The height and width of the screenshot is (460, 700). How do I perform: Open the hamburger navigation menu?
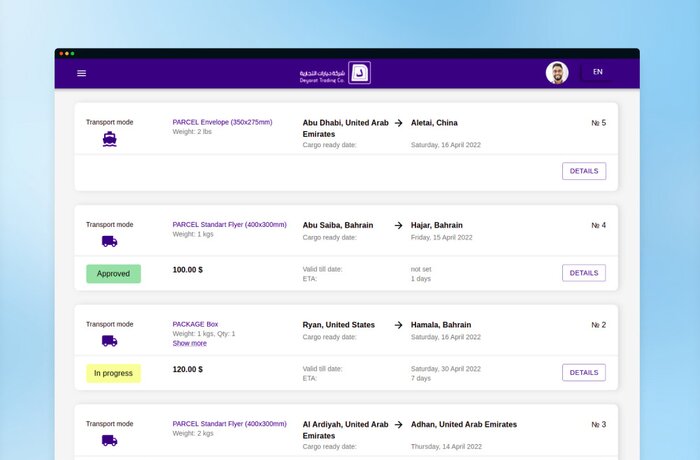[x=82, y=73]
